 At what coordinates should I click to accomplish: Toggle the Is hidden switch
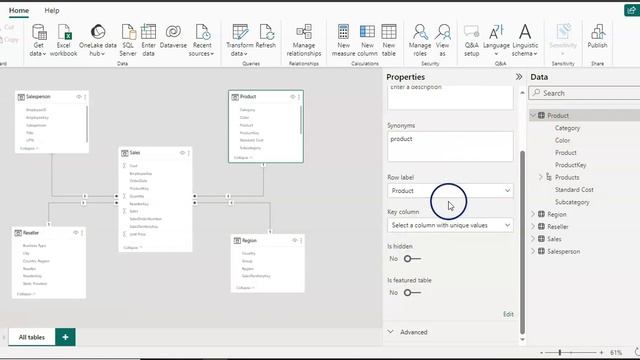coord(412,258)
